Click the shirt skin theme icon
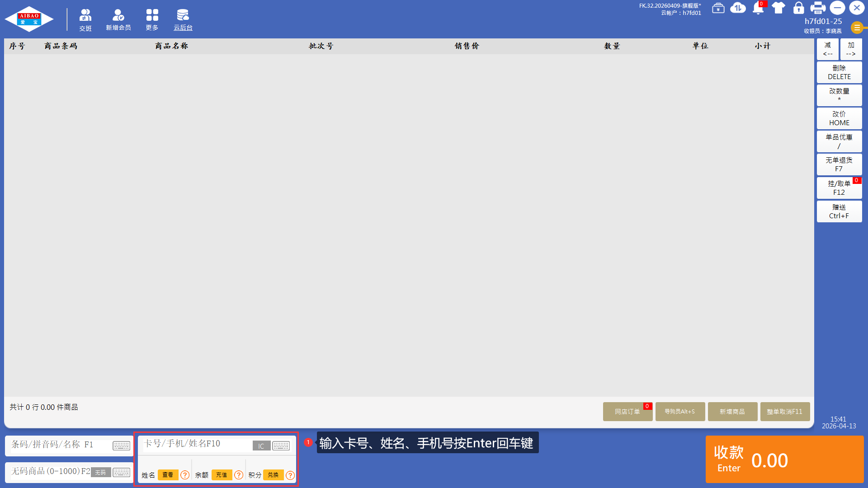Viewport: 868px width, 488px height. click(x=778, y=8)
